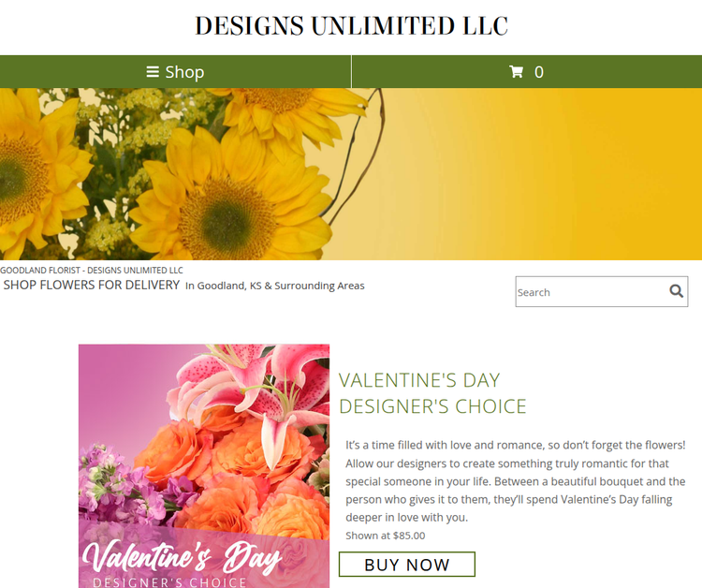The width and height of the screenshot is (702, 588).
Task: Click the Shown at $85.00 price text
Action: 386,536
